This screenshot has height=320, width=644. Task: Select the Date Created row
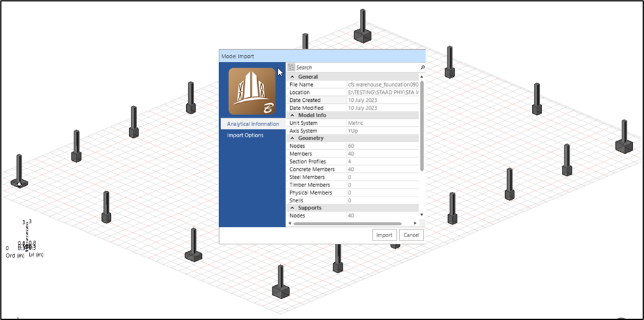coord(353,100)
